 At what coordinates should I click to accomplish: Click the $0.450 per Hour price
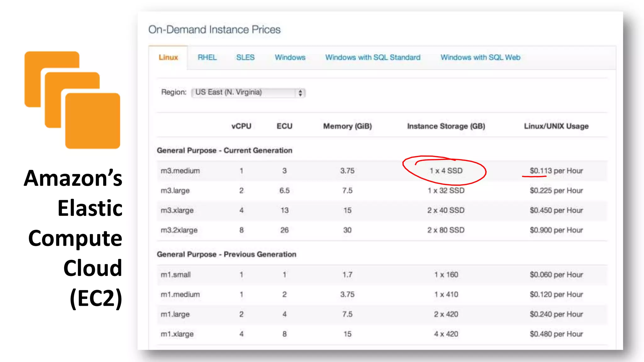point(556,211)
